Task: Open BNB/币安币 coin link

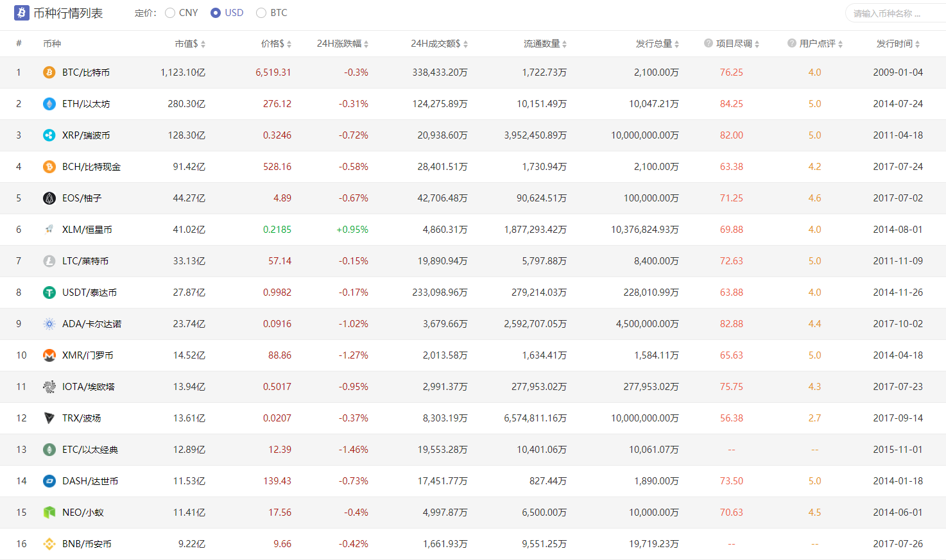Action: click(x=87, y=544)
